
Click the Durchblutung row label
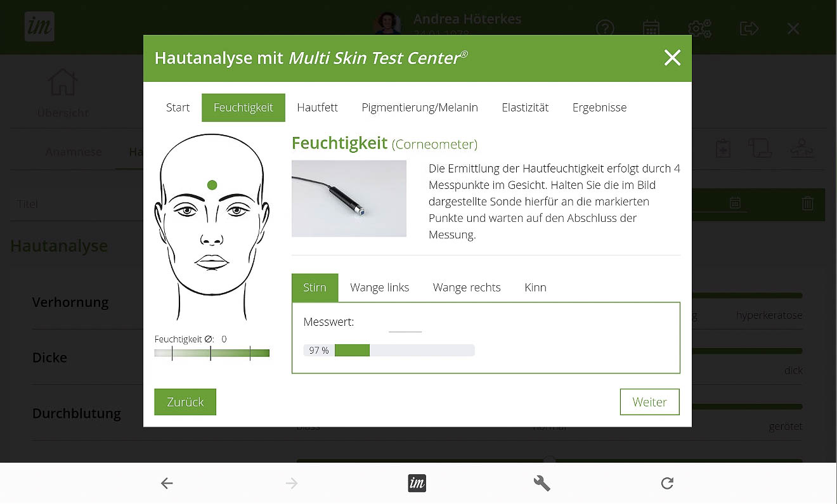pyautogui.click(x=77, y=413)
